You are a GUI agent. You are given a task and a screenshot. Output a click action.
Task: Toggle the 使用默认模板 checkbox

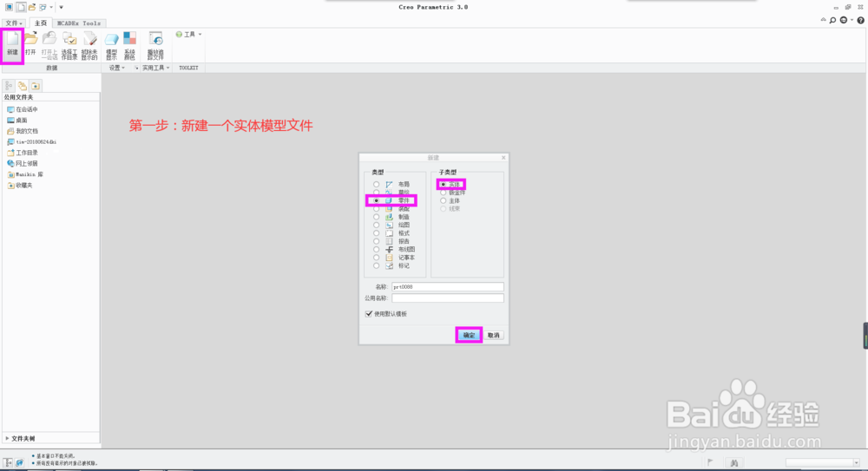369,314
